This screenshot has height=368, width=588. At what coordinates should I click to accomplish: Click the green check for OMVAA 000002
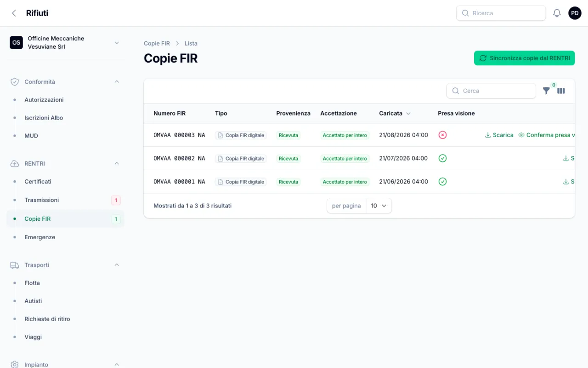coord(442,158)
